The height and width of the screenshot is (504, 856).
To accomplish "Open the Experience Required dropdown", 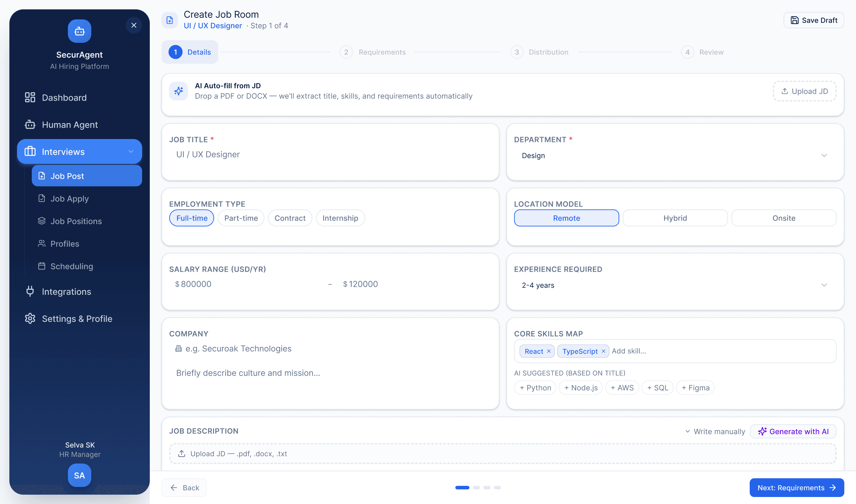I will click(x=675, y=285).
